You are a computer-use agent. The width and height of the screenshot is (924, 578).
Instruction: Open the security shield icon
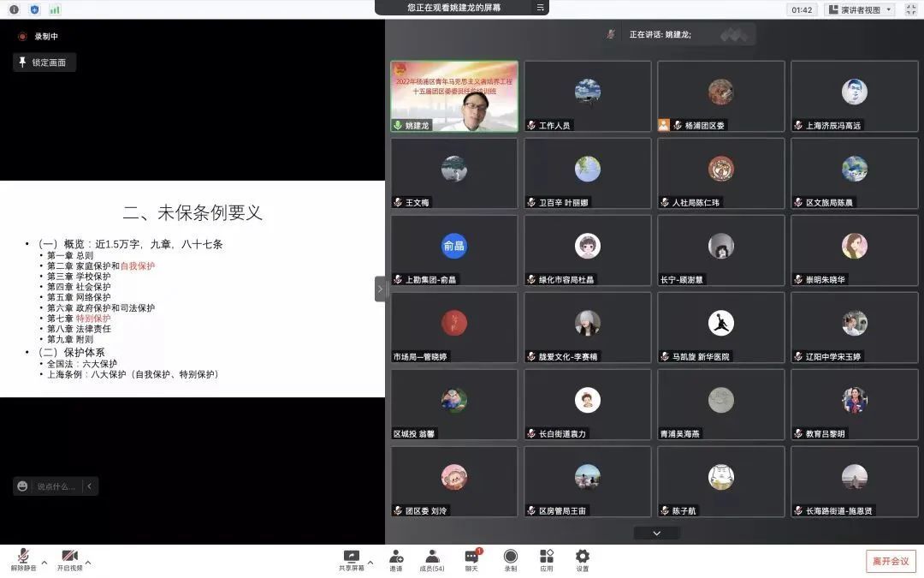coord(34,9)
